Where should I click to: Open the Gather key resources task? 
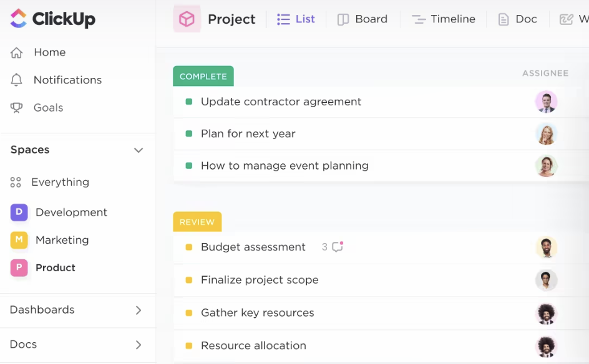pyautogui.click(x=257, y=313)
